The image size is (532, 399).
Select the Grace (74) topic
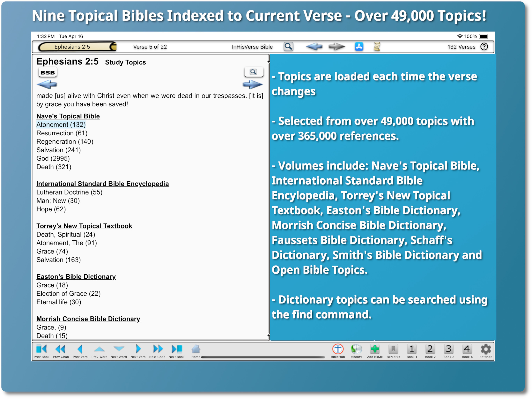click(x=52, y=251)
